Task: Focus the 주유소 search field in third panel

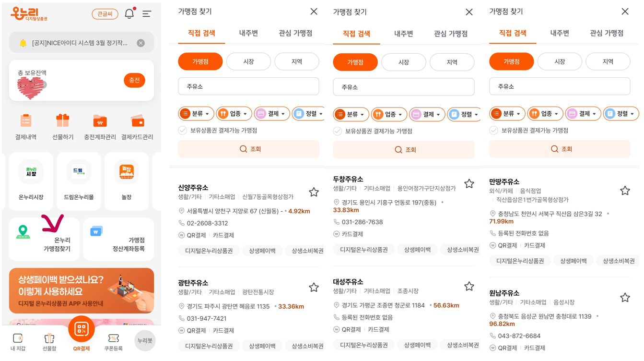Action: click(560, 86)
